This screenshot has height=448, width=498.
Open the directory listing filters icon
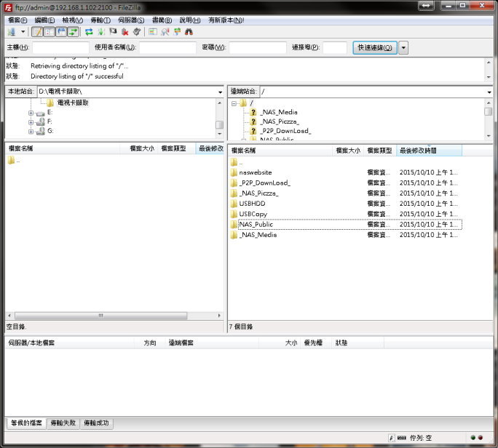[153, 32]
